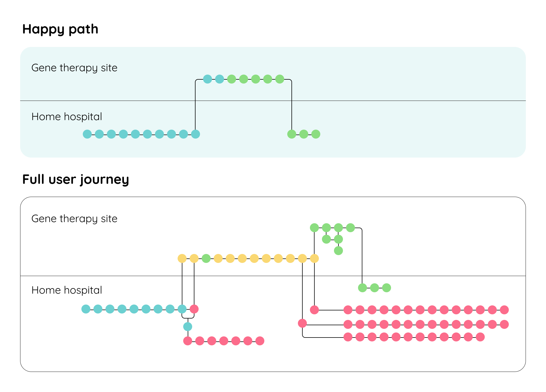Select the first teal dot in Happy path home hospital row

[x=87, y=134]
